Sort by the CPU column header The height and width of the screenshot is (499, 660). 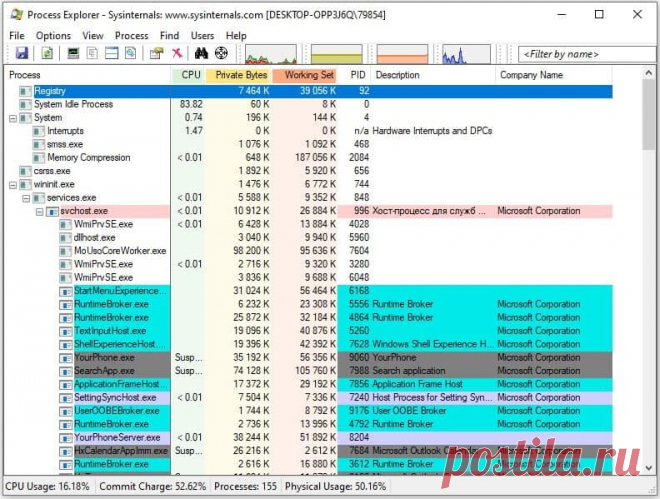188,75
